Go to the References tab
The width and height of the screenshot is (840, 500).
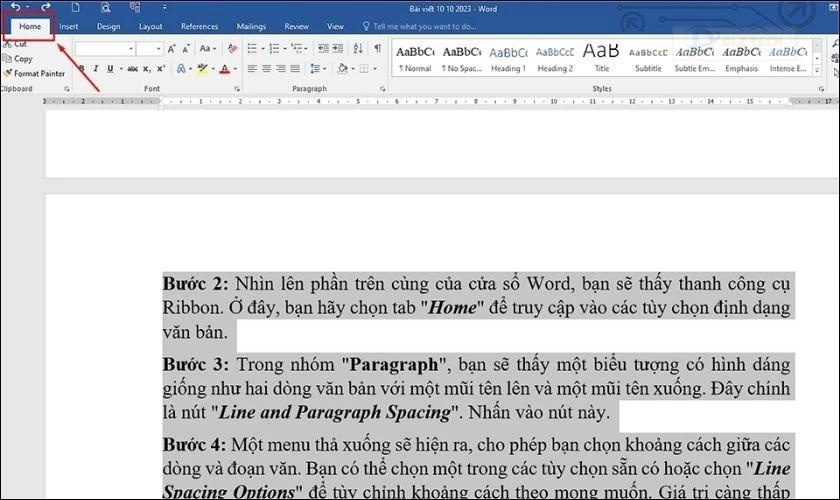click(199, 26)
